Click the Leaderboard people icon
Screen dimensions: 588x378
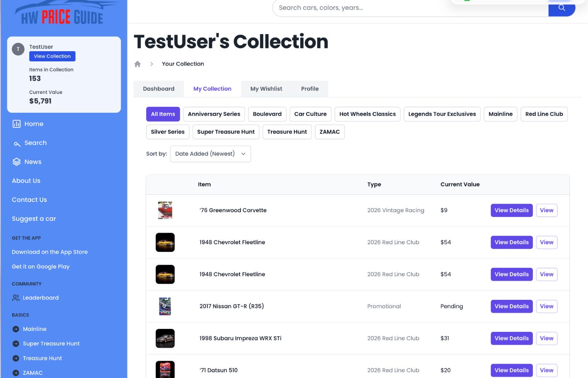(16, 298)
